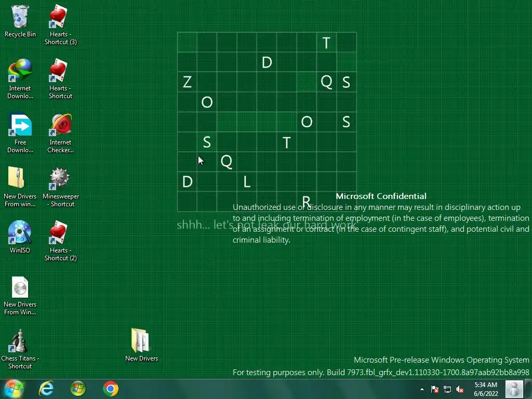Select the New Drivers folder icon
532x399 pixels.
[141, 345]
